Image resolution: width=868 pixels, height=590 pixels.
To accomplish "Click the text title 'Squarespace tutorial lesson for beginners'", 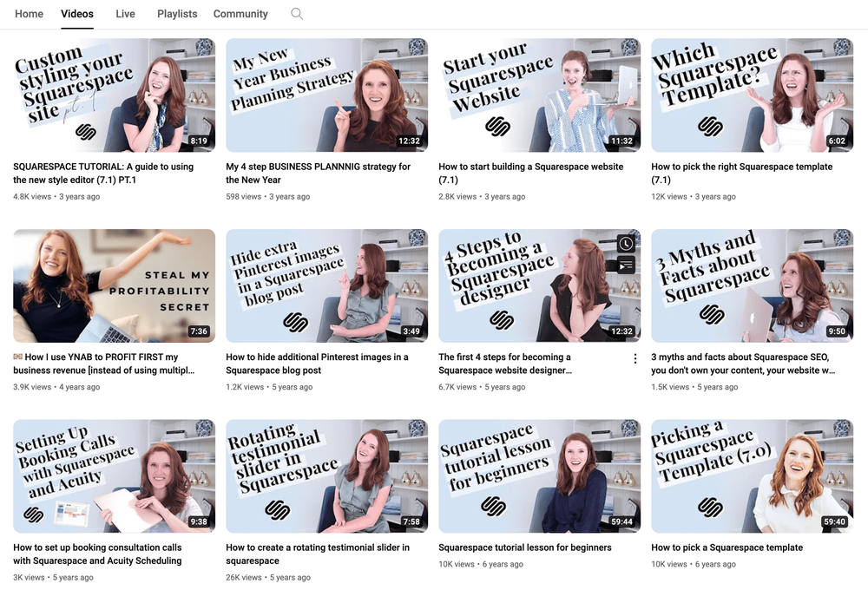I will 525,547.
